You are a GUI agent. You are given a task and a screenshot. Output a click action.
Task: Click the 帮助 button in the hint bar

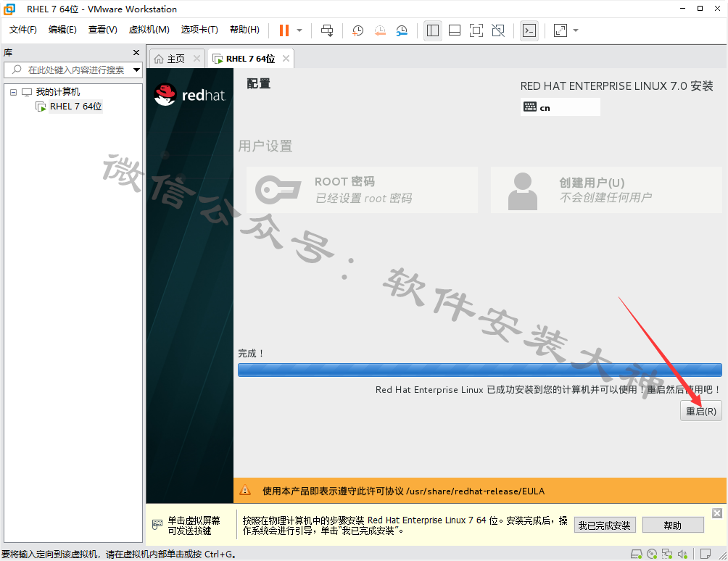673,525
